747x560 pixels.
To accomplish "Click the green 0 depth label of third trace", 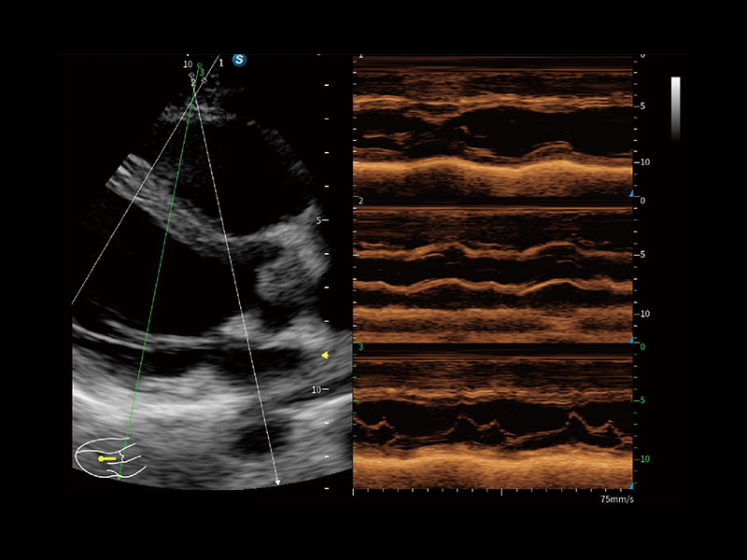I will [x=641, y=347].
